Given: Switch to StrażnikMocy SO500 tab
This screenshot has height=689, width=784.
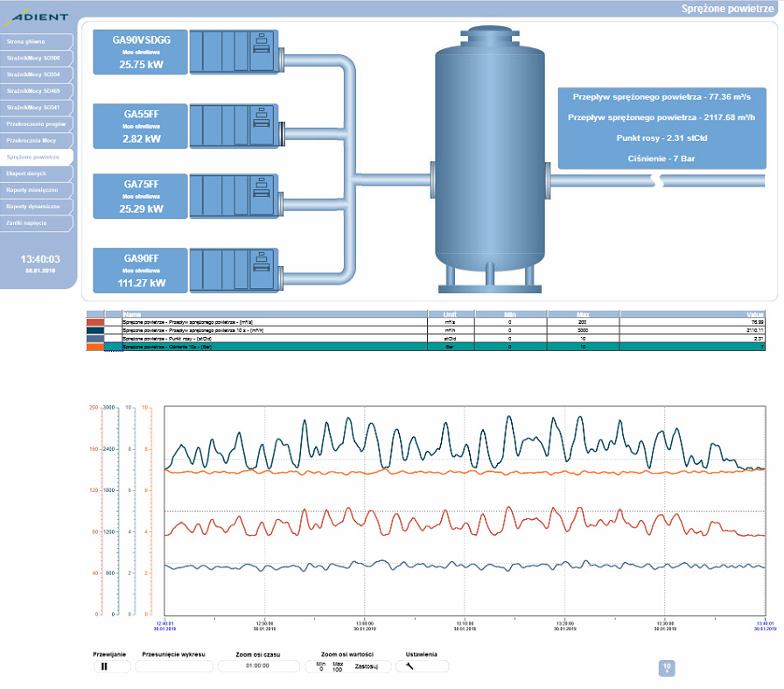Looking at the screenshot, I should [x=35, y=58].
